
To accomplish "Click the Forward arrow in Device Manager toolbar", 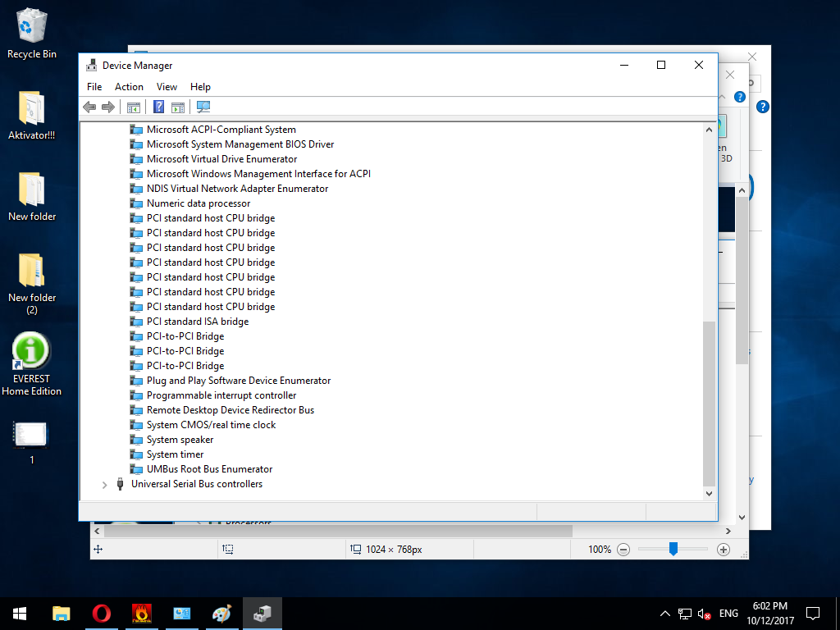I will click(x=108, y=107).
